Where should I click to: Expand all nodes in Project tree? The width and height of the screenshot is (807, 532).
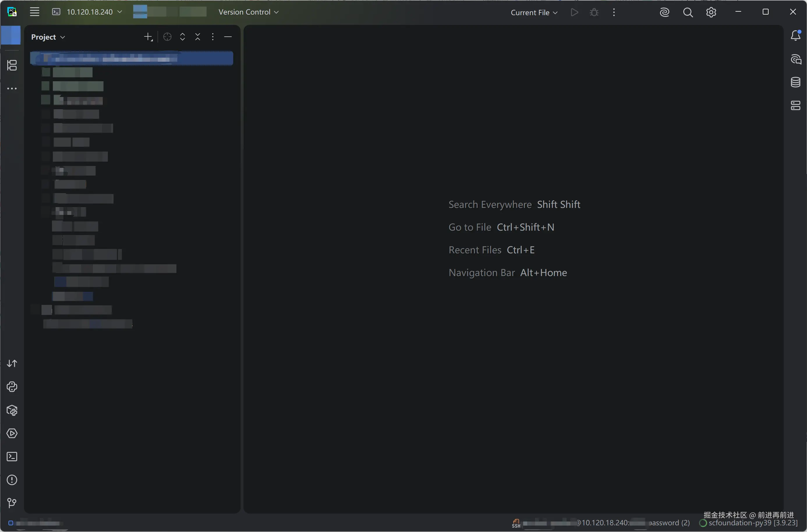tap(183, 37)
